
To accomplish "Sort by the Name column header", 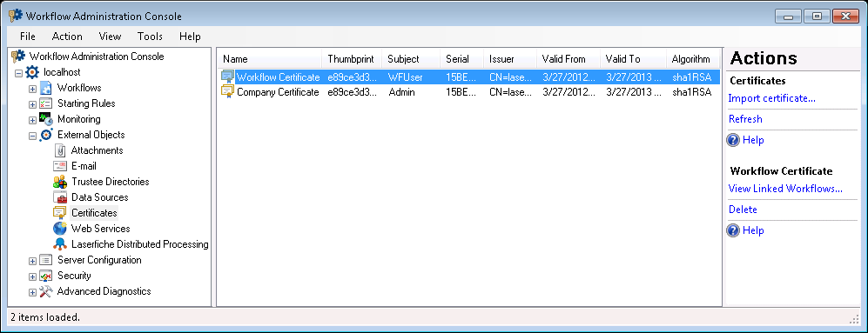I will click(x=270, y=59).
